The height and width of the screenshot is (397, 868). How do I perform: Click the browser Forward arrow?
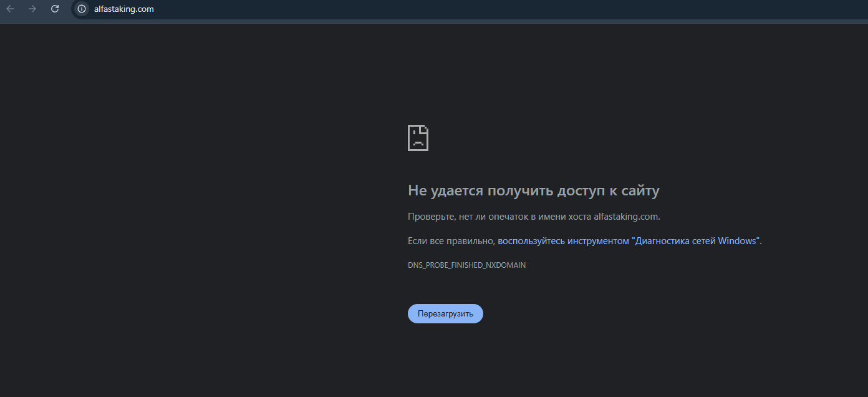pyautogui.click(x=32, y=9)
